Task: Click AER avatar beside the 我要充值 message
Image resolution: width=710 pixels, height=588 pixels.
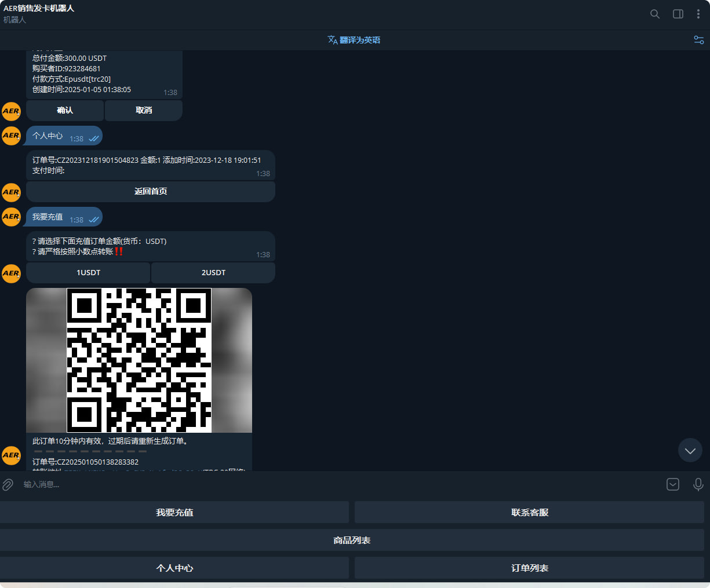Action: [x=11, y=217]
